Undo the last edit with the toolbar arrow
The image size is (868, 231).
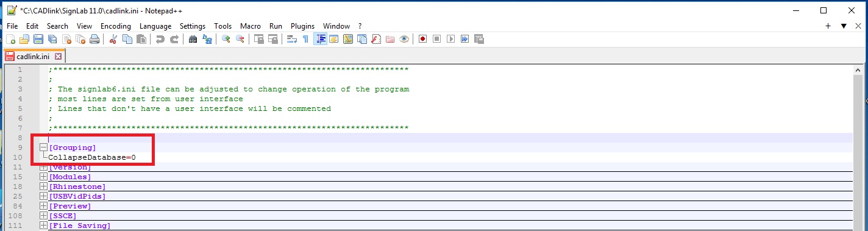coord(160,39)
